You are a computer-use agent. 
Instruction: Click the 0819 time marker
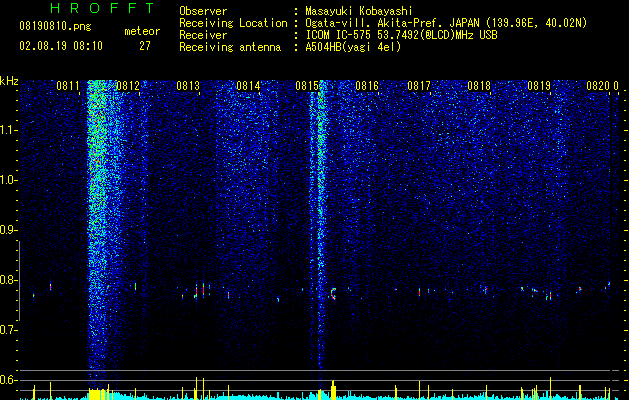[x=539, y=85]
